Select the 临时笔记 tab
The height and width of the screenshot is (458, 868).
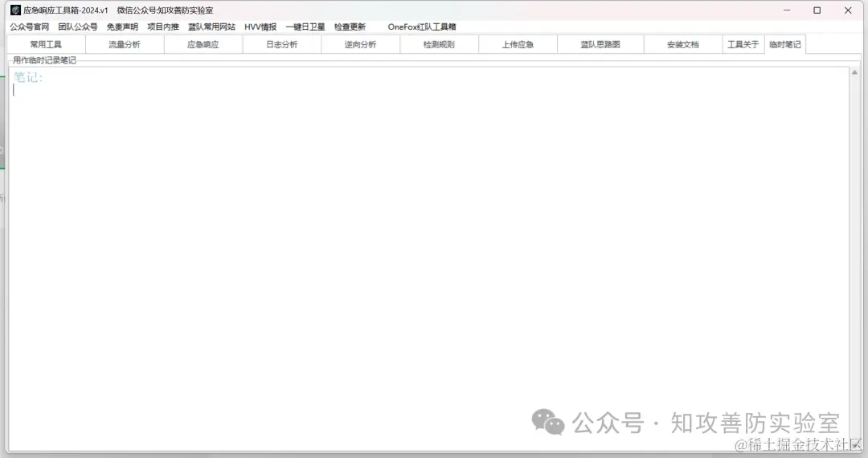coord(785,44)
